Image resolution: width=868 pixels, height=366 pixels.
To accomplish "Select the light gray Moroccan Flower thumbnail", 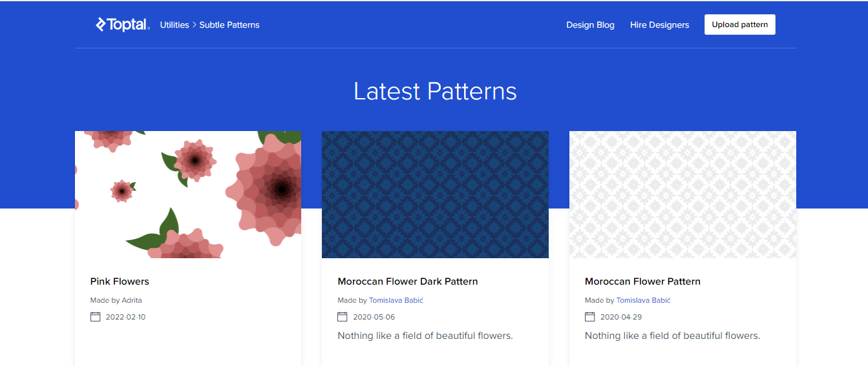I will coord(683,194).
